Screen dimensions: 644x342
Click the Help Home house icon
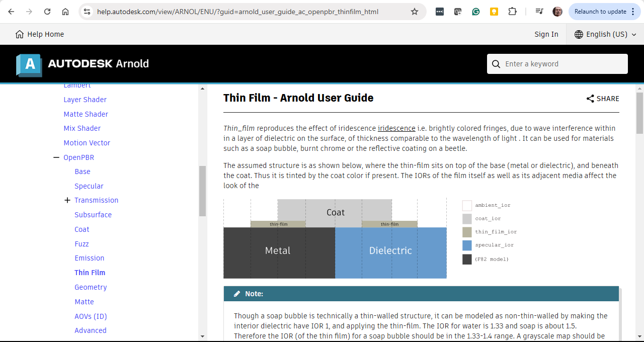[20, 34]
